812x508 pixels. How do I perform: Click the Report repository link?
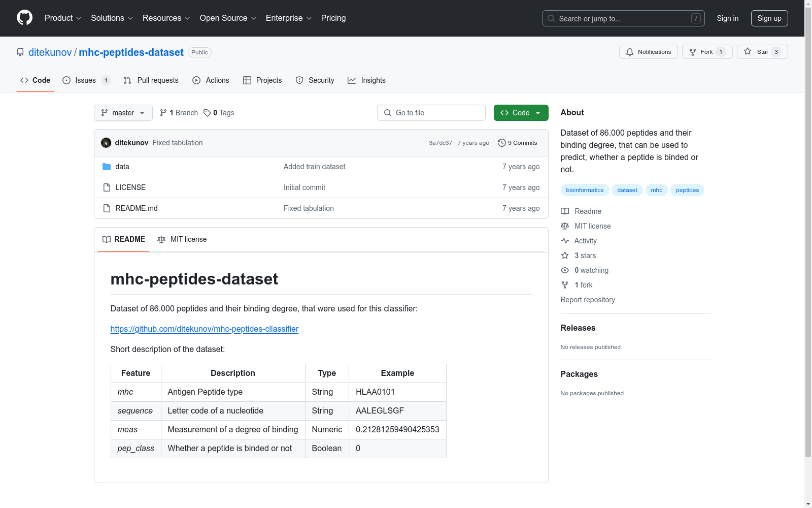[x=588, y=300]
